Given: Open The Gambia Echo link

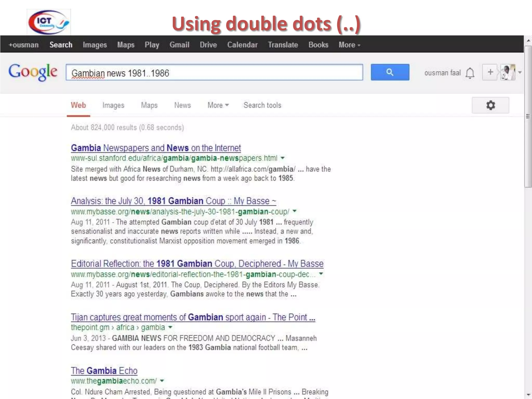Looking at the screenshot, I should [104, 371].
